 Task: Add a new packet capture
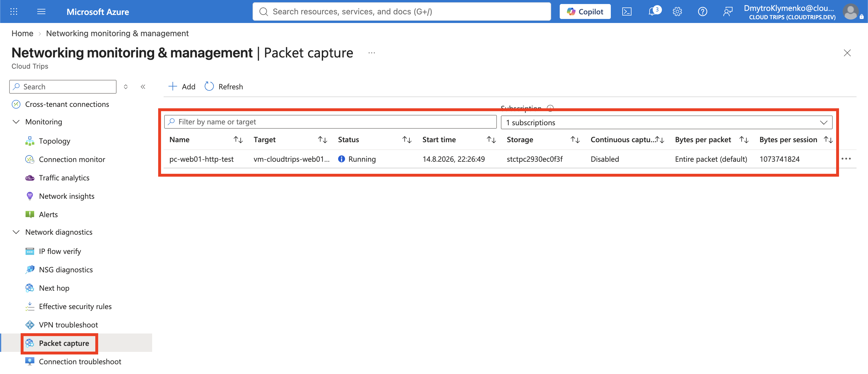(182, 87)
